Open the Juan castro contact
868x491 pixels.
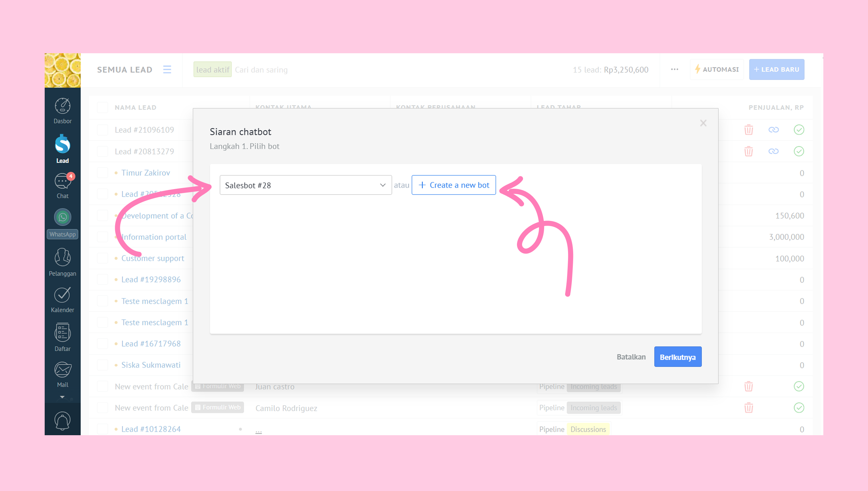275,386
